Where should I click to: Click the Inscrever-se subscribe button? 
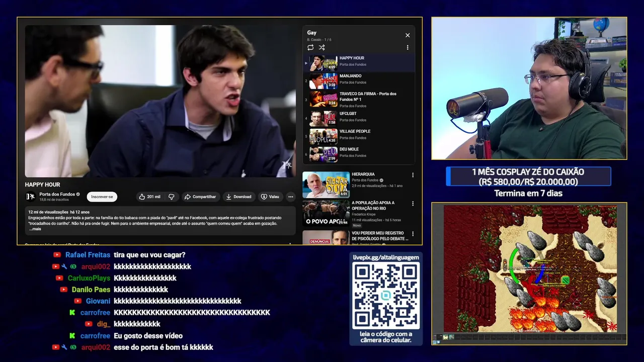102,197
